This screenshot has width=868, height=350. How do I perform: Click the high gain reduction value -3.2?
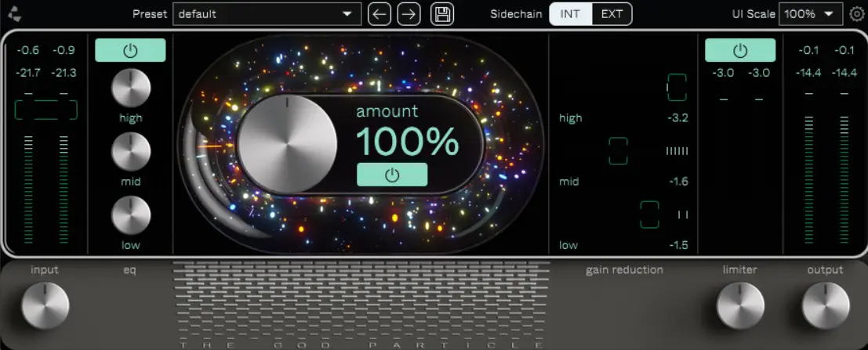pos(677,117)
